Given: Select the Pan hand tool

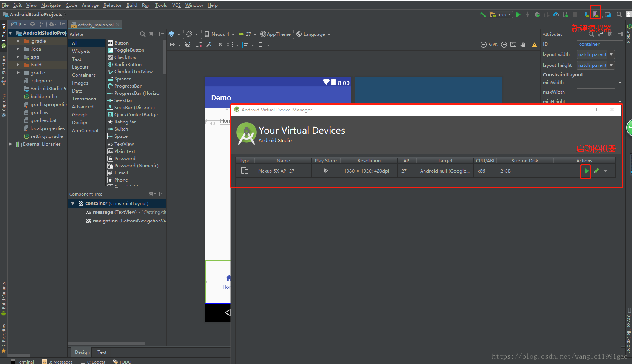Looking at the screenshot, I should point(523,45).
